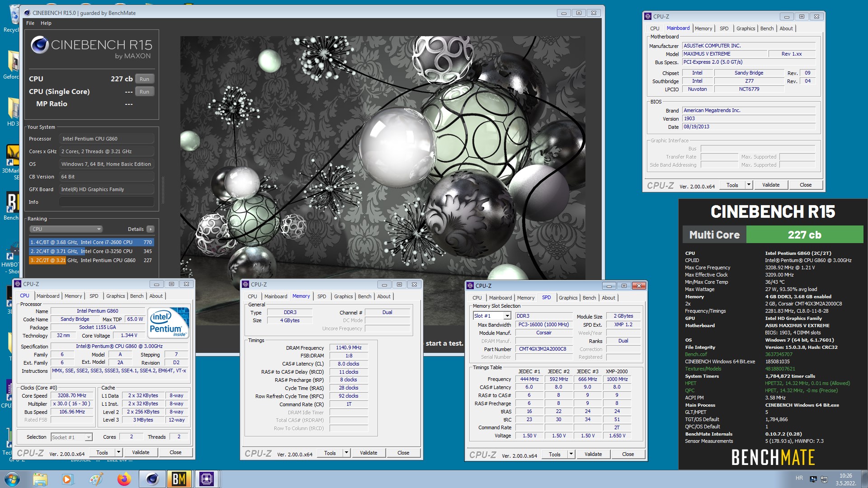
Task: Open the Ranking CPU dropdown
Action: pos(66,229)
